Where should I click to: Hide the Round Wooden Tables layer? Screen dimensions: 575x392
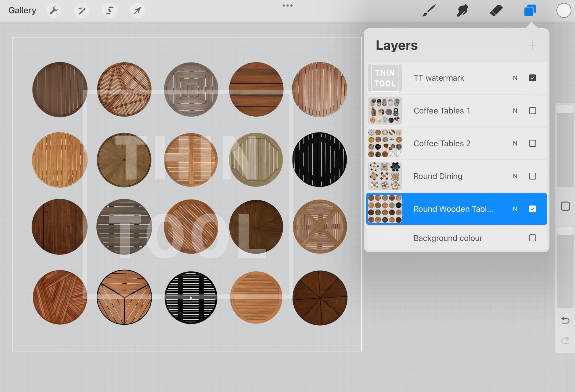[532, 209]
